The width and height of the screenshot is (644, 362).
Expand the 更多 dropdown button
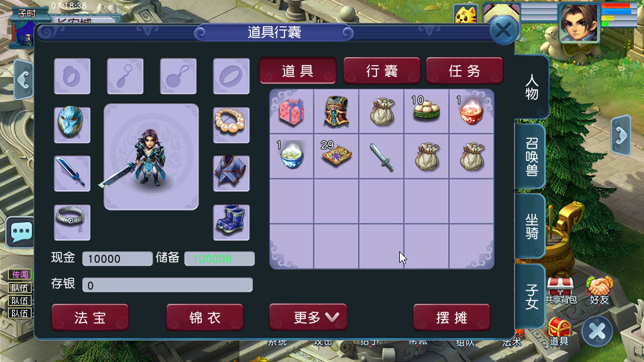pos(308,317)
